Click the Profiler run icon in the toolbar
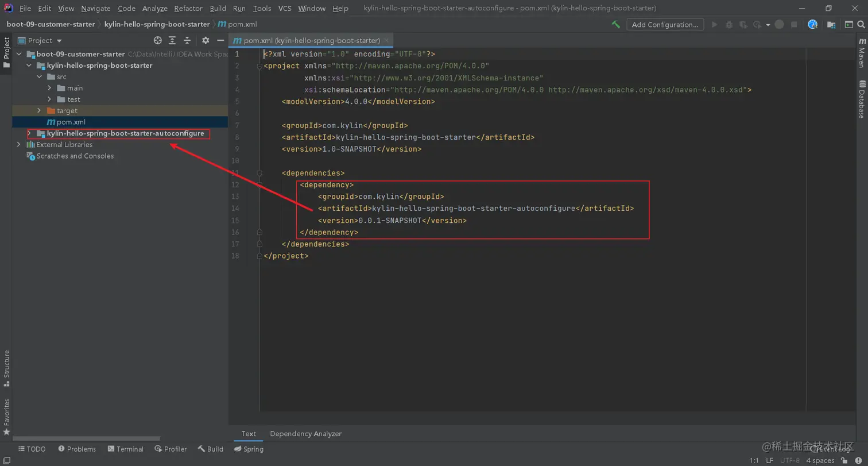This screenshot has width=868, height=466. coord(757,24)
